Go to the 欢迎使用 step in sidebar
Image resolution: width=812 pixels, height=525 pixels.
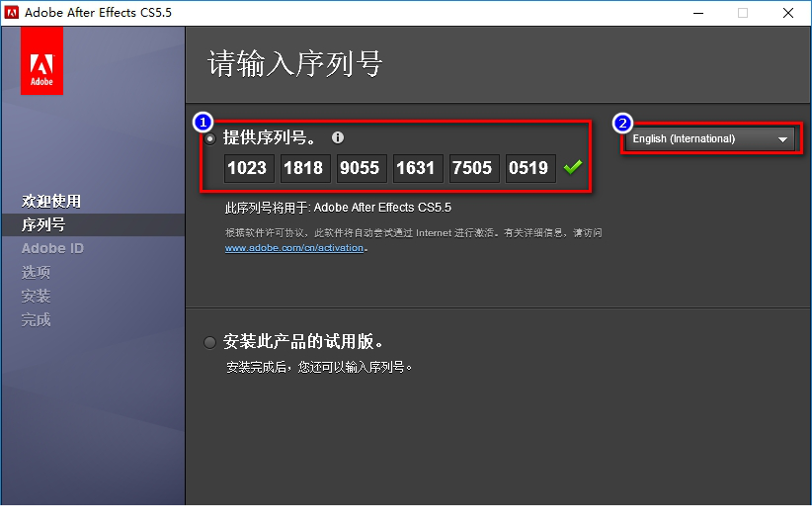point(51,201)
